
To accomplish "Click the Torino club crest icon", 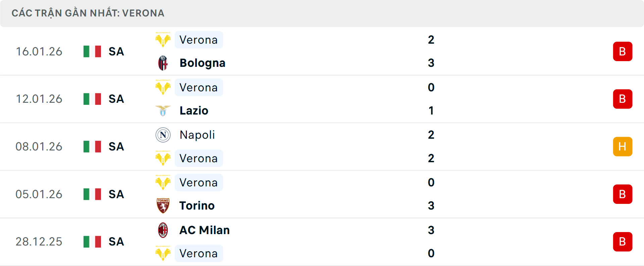I will tap(163, 206).
